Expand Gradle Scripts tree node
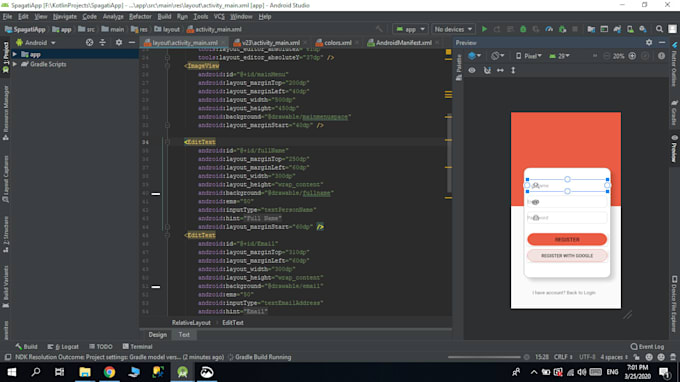 click(15, 64)
